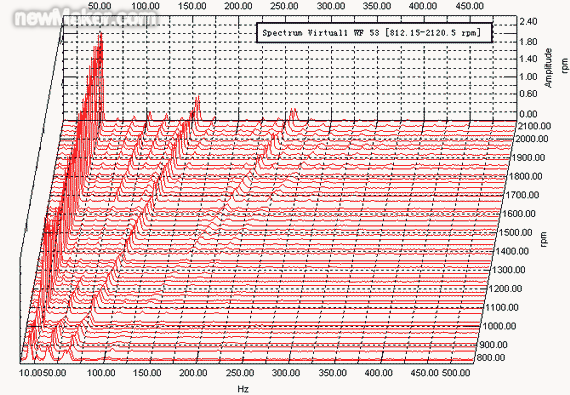Click amplitude axis value '2.40'
570x395 pixels.
point(528,22)
